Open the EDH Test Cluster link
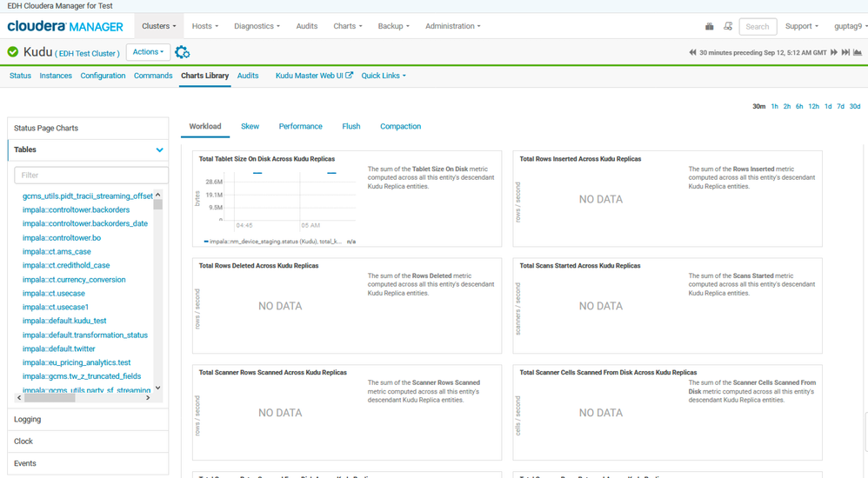This screenshot has height=478, width=868. (87, 54)
